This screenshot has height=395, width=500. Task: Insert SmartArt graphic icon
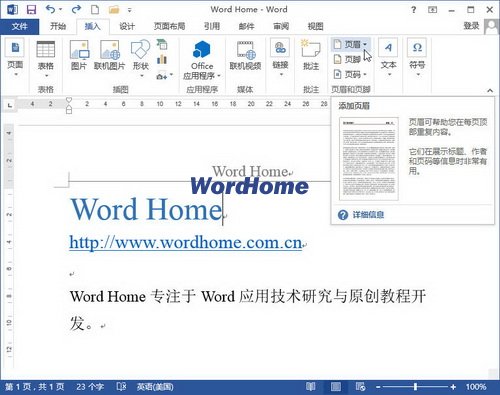tap(162, 44)
